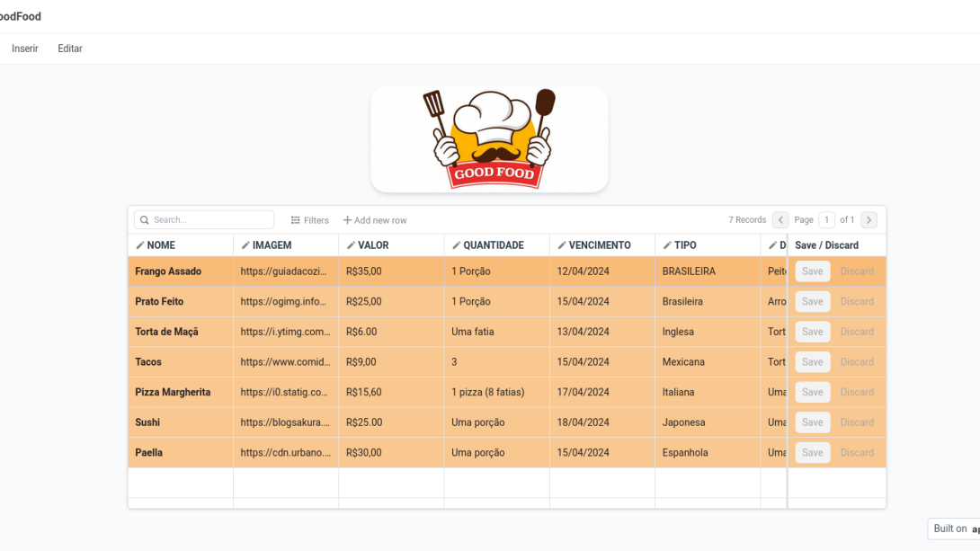Open table Filters
Viewport: 980px width, 551px height.
310,220
